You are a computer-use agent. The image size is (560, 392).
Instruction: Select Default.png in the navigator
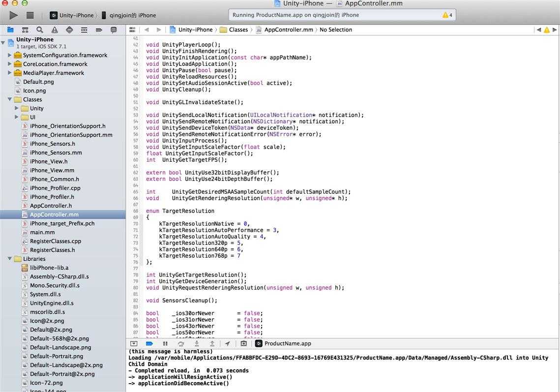38,82
